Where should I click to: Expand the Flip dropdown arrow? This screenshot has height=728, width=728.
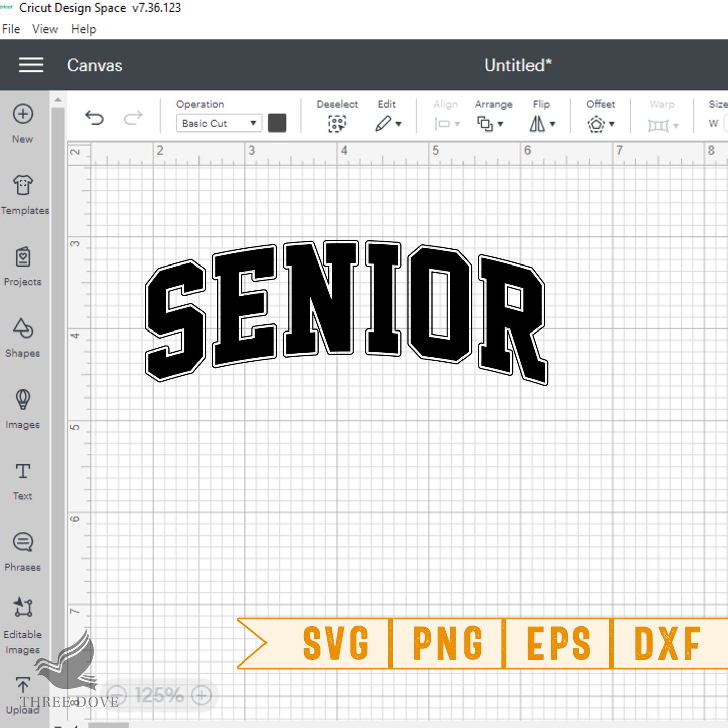[x=552, y=124]
